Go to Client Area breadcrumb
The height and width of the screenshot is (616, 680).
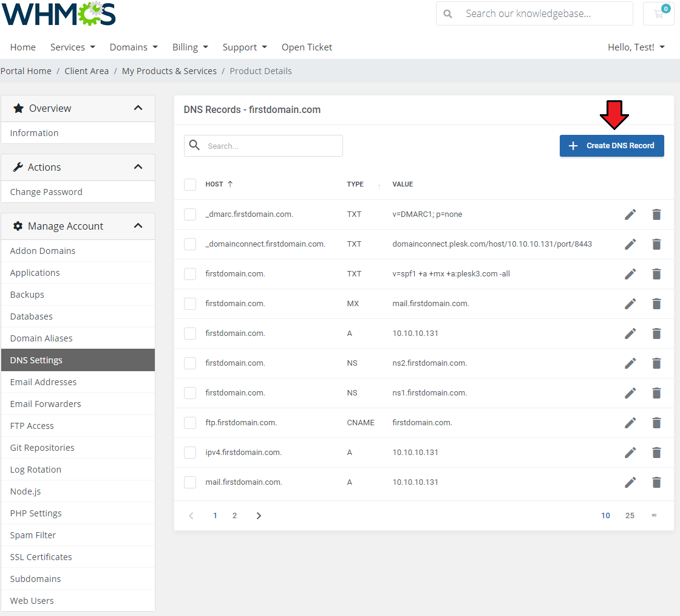[x=87, y=71]
